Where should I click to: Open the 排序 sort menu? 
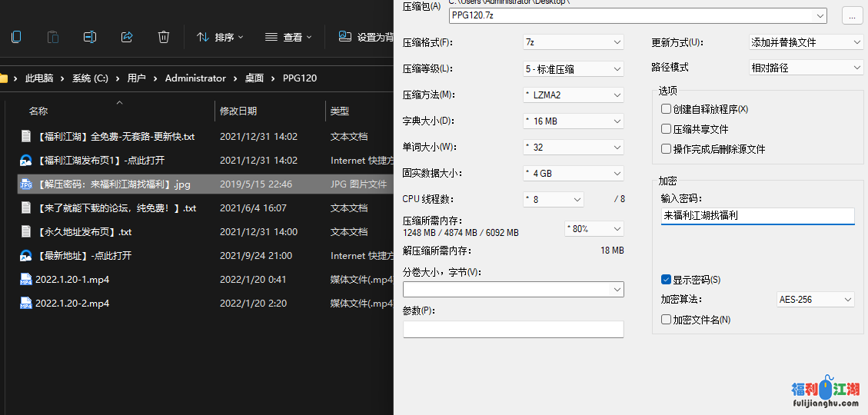(x=220, y=37)
